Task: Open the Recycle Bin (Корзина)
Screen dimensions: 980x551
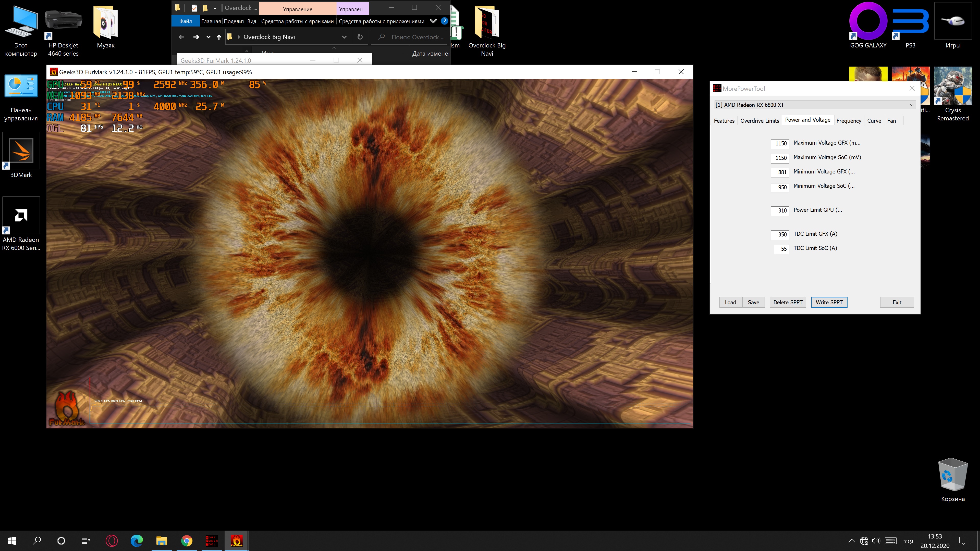Action: point(953,474)
